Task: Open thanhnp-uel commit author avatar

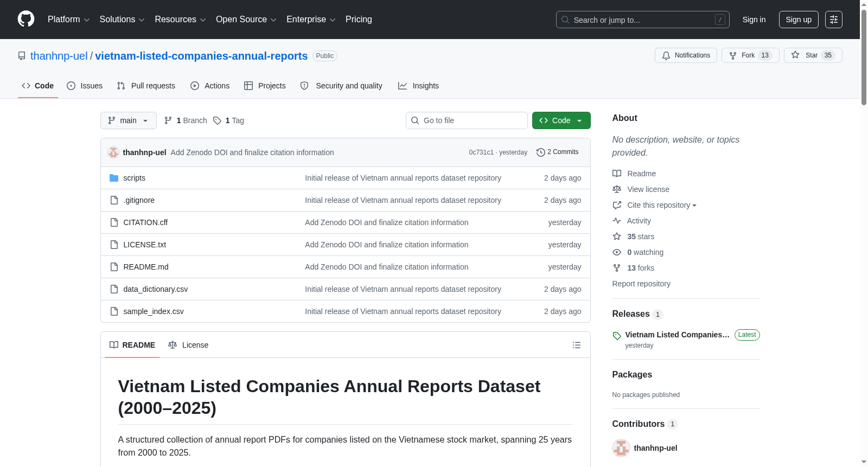Action: point(113,152)
